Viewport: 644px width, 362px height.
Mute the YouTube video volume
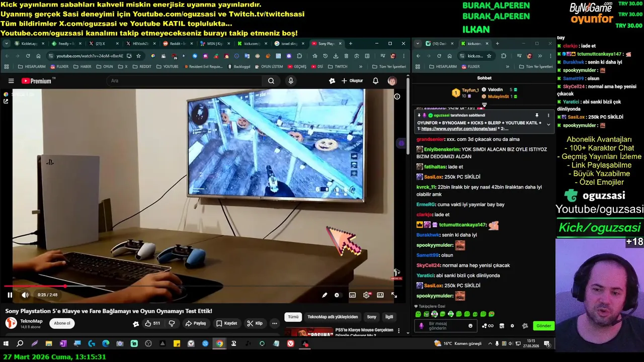[25, 295]
